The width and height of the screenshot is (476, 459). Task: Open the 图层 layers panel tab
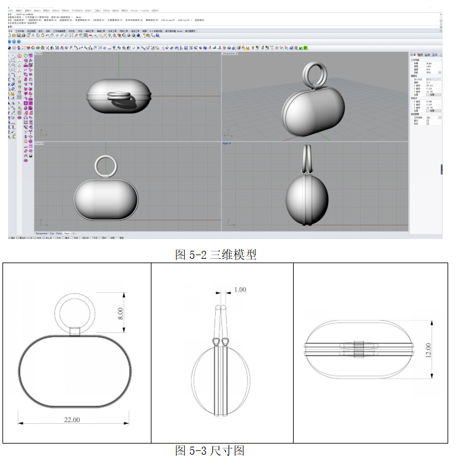tap(420, 55)
